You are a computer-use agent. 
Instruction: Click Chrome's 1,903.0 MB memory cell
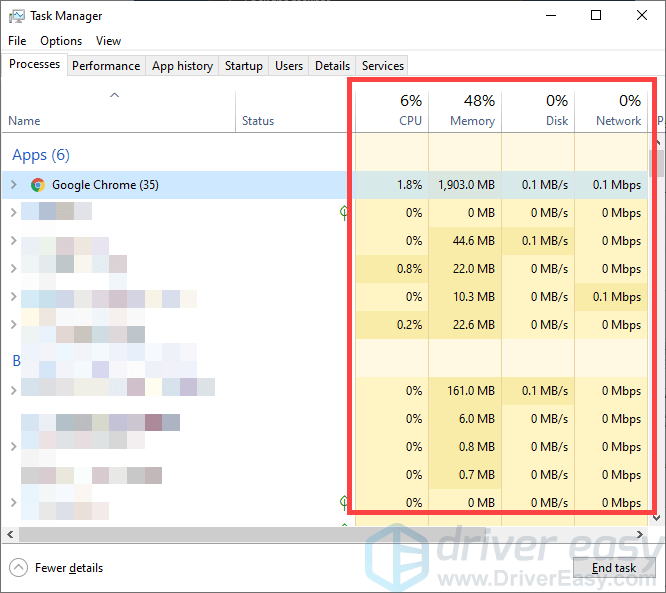point(465,185)
